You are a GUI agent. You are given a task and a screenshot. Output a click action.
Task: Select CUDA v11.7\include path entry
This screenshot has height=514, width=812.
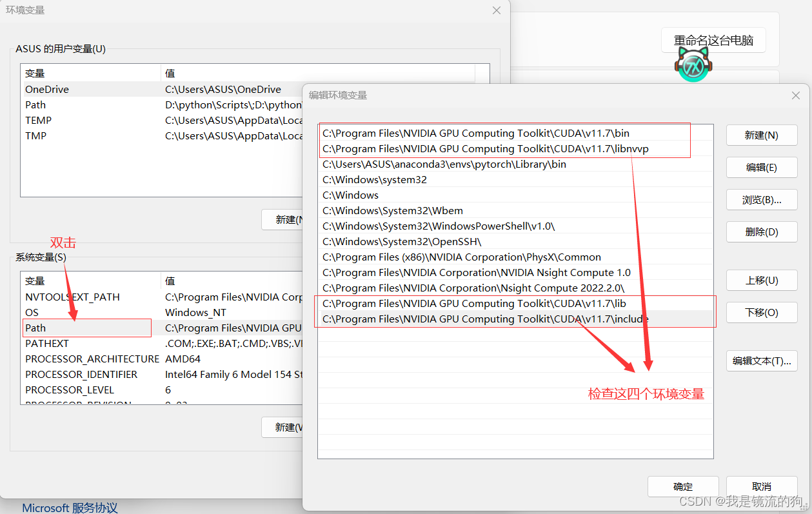(516, 319)
